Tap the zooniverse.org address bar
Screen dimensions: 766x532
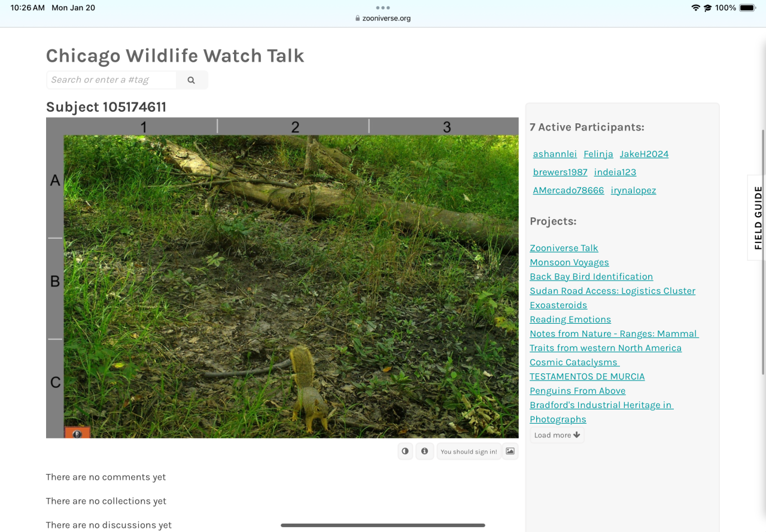coord(383,18)
